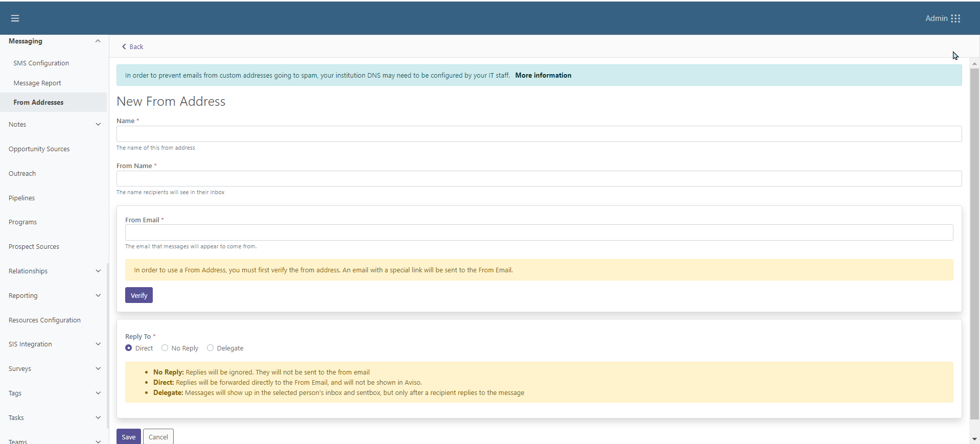Image resolution: width=980 pixels, height=444 pixels.
Task: Focus the From Email input field
Action: click(539, 232)
